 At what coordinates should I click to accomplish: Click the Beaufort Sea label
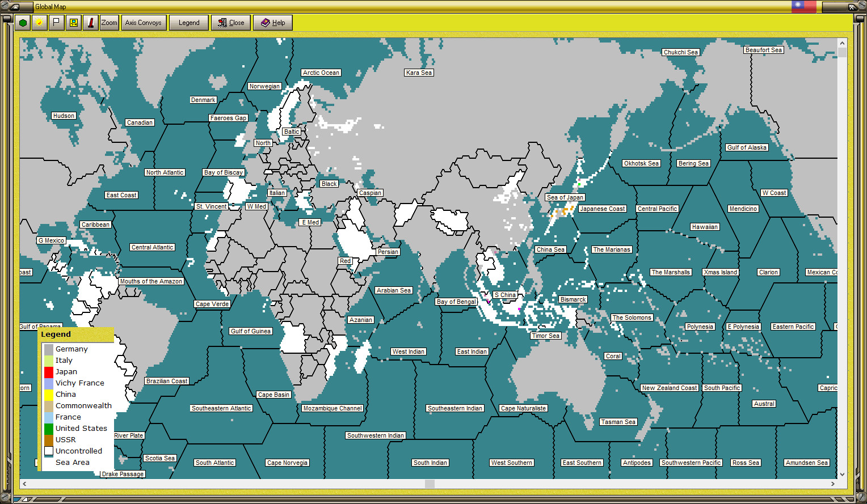(764, 50)
